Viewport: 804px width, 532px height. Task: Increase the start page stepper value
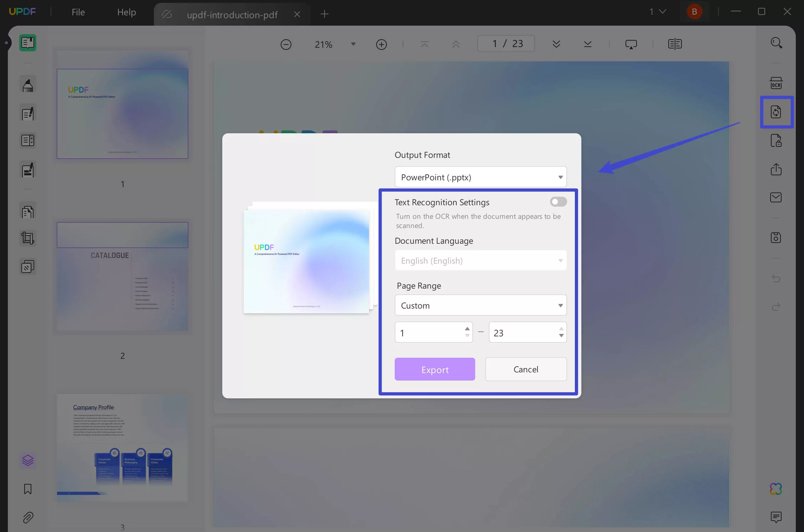(x=467, y=329)
